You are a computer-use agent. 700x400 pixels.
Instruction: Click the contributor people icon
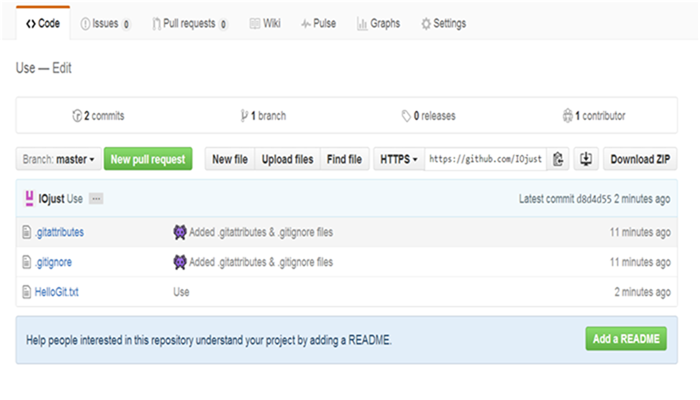567,116
